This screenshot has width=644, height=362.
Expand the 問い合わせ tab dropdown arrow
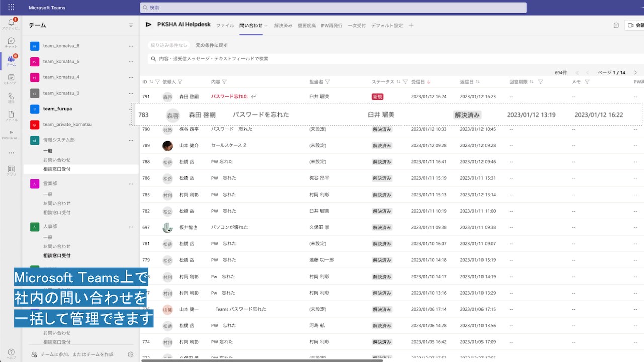266,26
